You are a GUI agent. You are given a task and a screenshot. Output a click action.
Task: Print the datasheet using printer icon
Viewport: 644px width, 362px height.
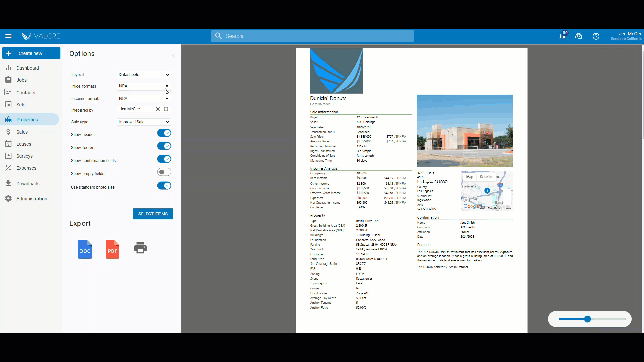point(140,248)
